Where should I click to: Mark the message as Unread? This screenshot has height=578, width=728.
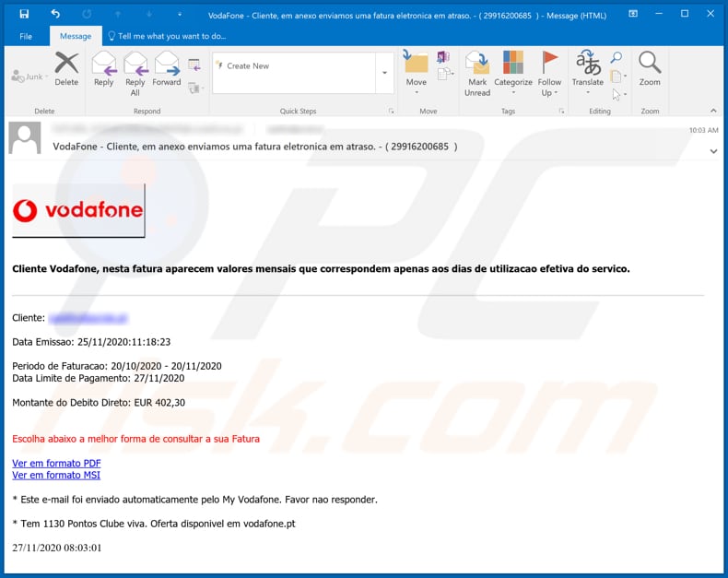click(477, 74)
